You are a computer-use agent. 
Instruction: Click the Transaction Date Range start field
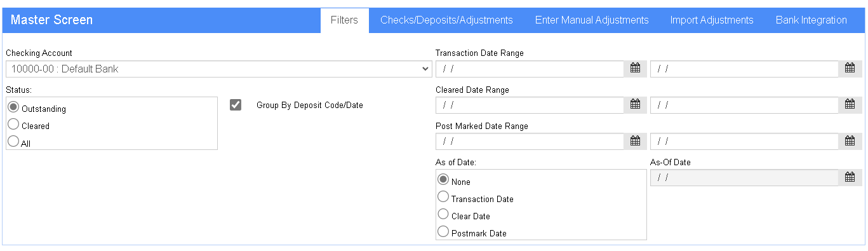530,69
